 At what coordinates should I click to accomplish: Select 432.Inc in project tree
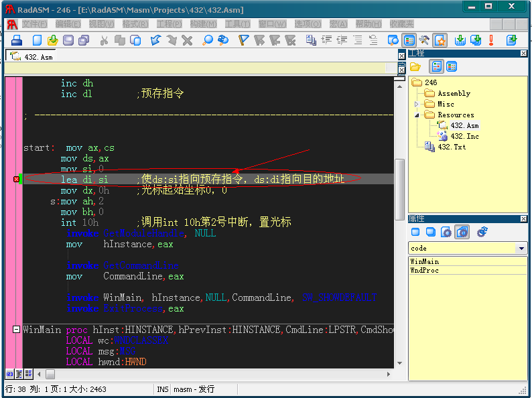point(464,137)
